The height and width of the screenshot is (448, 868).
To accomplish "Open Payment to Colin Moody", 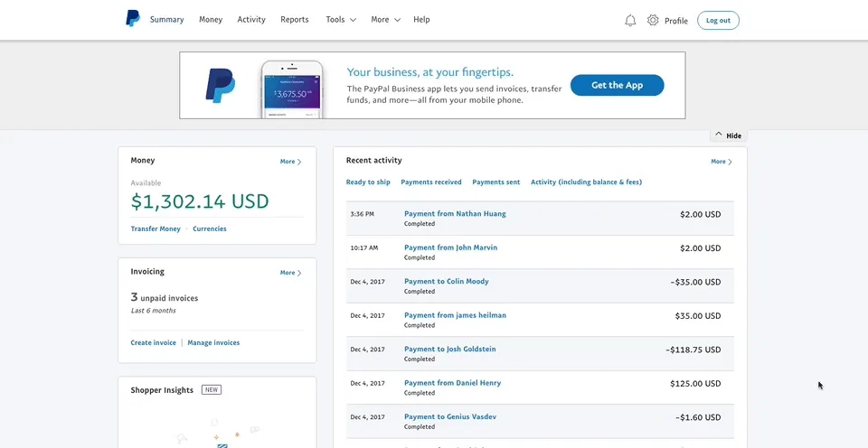I will tap(447, 281).
